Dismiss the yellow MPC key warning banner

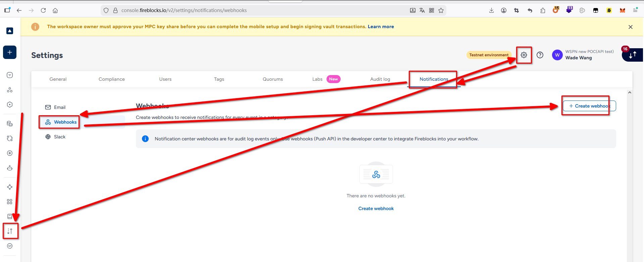(630, 27)
